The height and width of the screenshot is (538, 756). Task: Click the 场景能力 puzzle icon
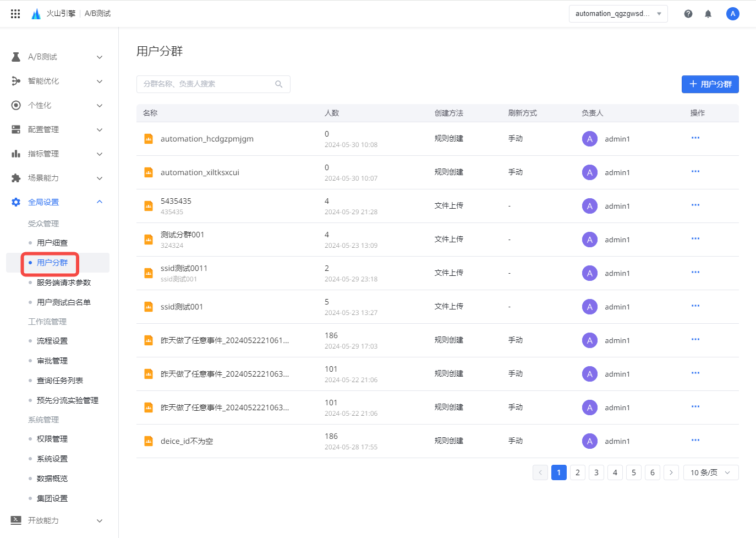[16, 178]
